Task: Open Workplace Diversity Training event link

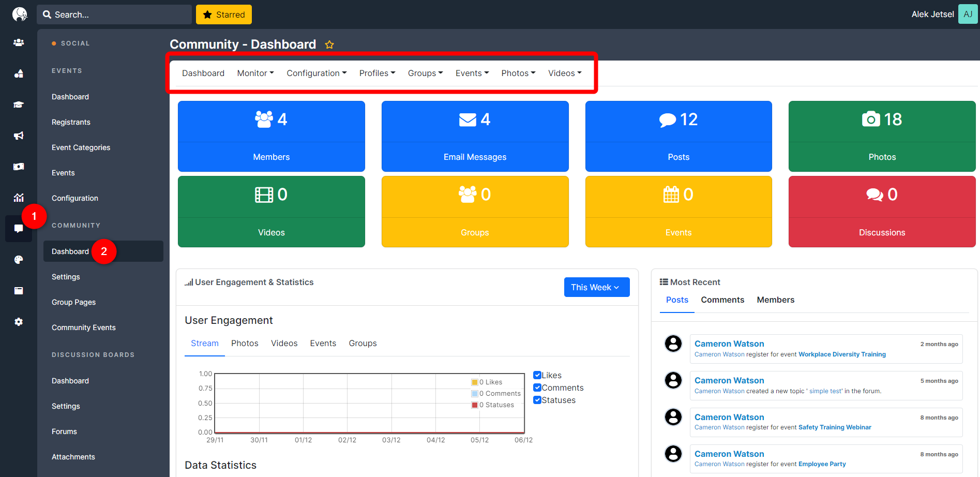Action: click(x=841, y=354)
